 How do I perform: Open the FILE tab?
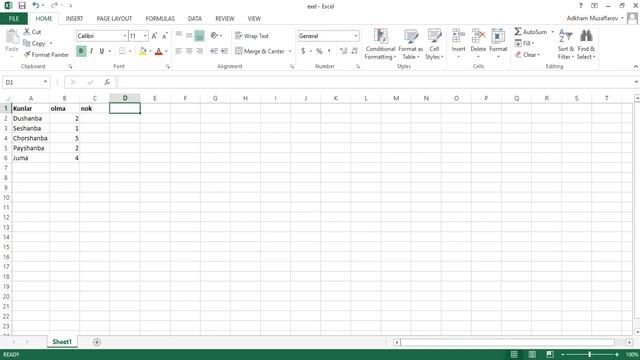tap(14, 19)
